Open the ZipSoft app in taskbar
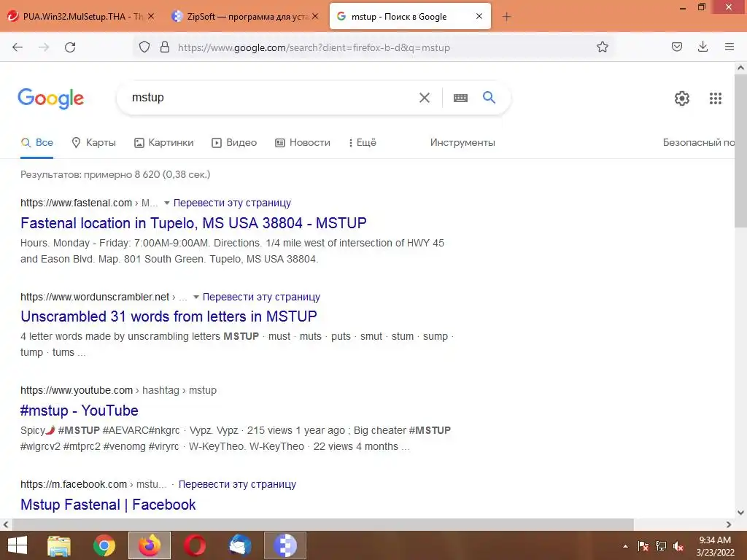747x560 pixels. tap(285, 545)
